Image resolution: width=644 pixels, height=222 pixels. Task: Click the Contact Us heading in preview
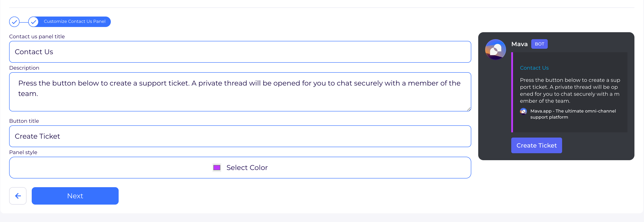tap(534, 68)
